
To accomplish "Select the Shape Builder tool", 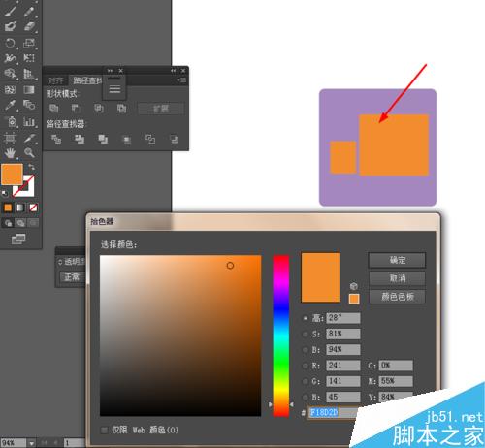I will [11, 74].
